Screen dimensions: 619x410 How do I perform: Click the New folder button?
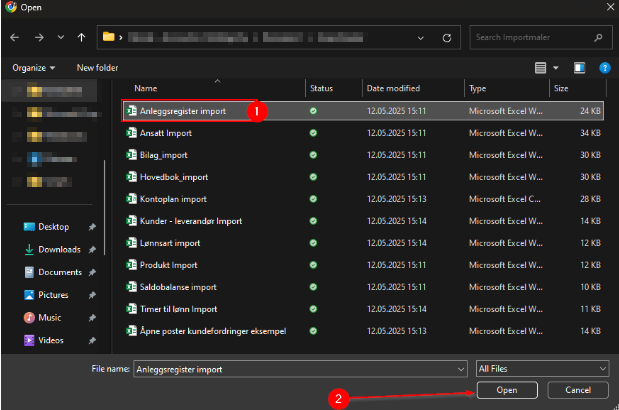[x=97, y=68]
